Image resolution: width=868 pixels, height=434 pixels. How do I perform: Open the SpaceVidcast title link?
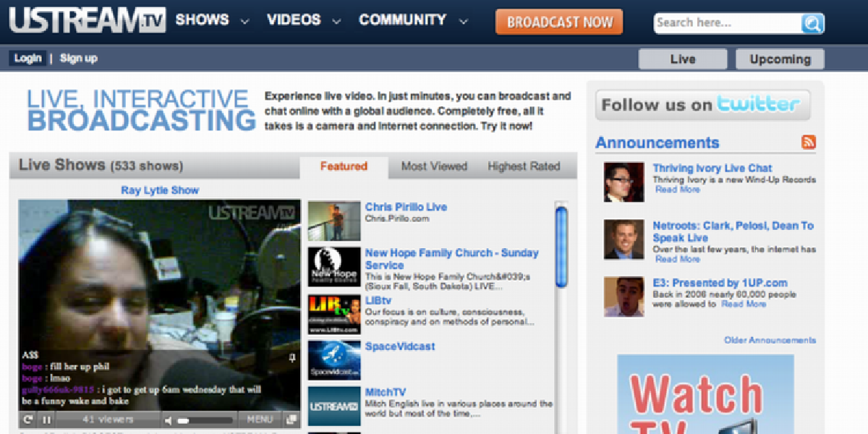click(x=400, y=346)
